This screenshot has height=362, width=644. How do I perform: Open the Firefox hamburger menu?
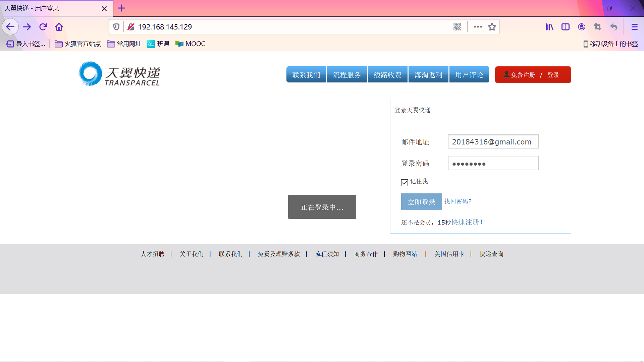click(x=634, y=27)
